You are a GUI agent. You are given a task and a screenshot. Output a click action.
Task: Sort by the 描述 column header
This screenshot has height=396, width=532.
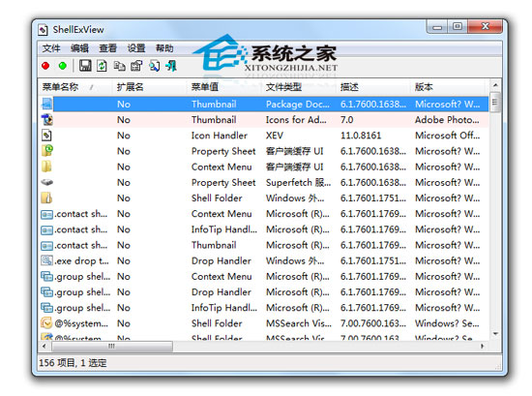[372, 87]
